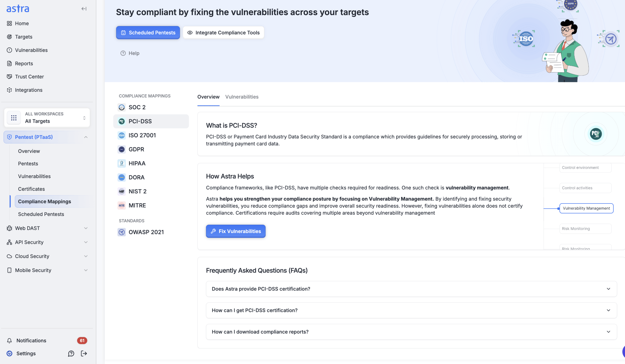
Task: Click the HIPAA badge icon
Action: 122,163
